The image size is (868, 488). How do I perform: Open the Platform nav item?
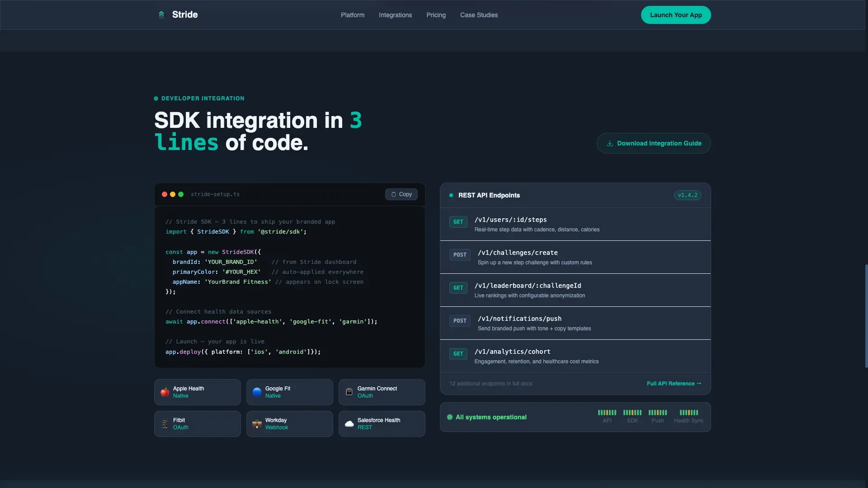[x=353, y=15]
